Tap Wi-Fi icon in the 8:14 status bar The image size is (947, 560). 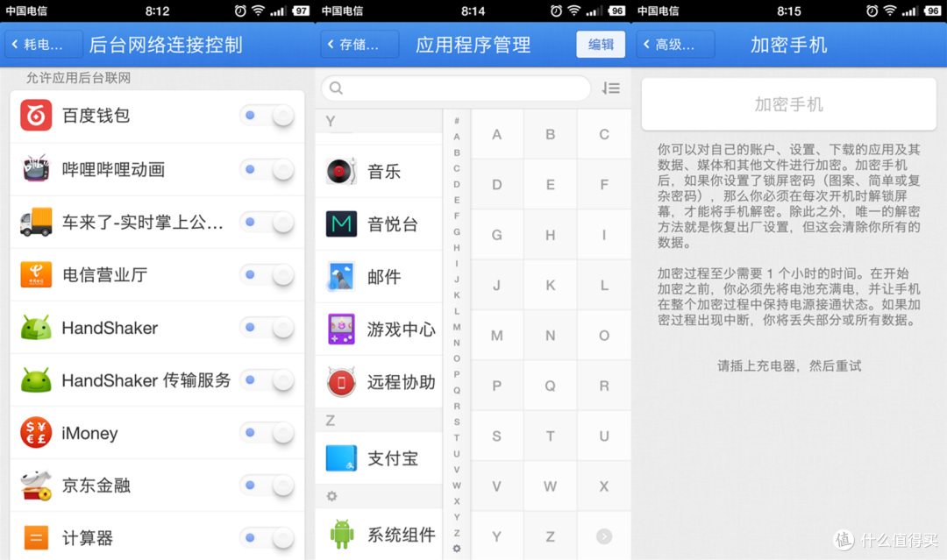tap(573, 11)
